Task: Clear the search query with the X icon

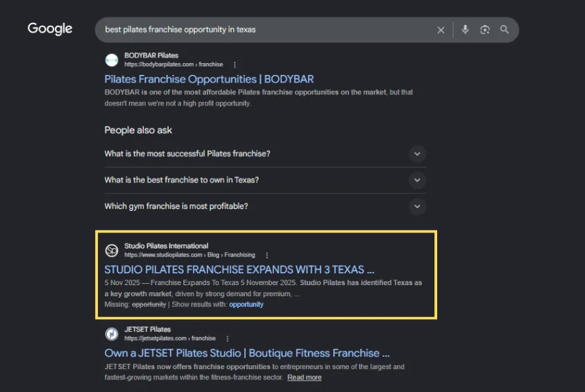Action: tap(441, 30)
